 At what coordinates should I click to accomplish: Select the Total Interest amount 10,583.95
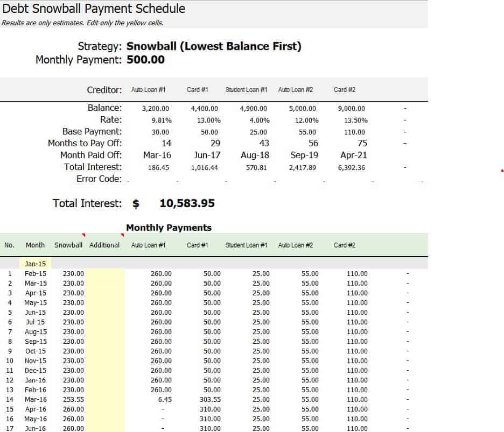[x=187, y=203]
